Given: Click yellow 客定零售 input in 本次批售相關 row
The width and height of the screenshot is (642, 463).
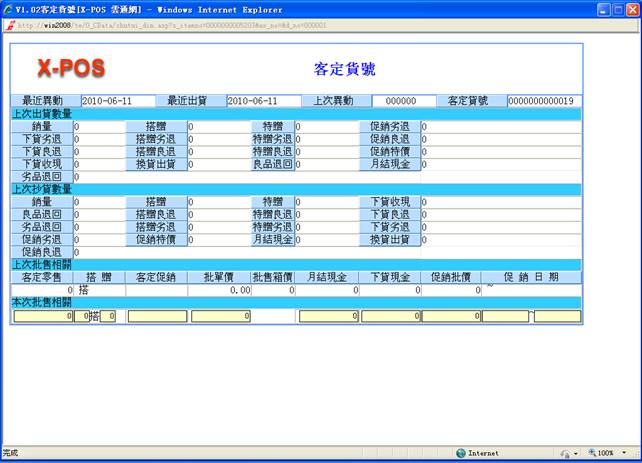Looking at the screenshot, I should tap(43, 316).
